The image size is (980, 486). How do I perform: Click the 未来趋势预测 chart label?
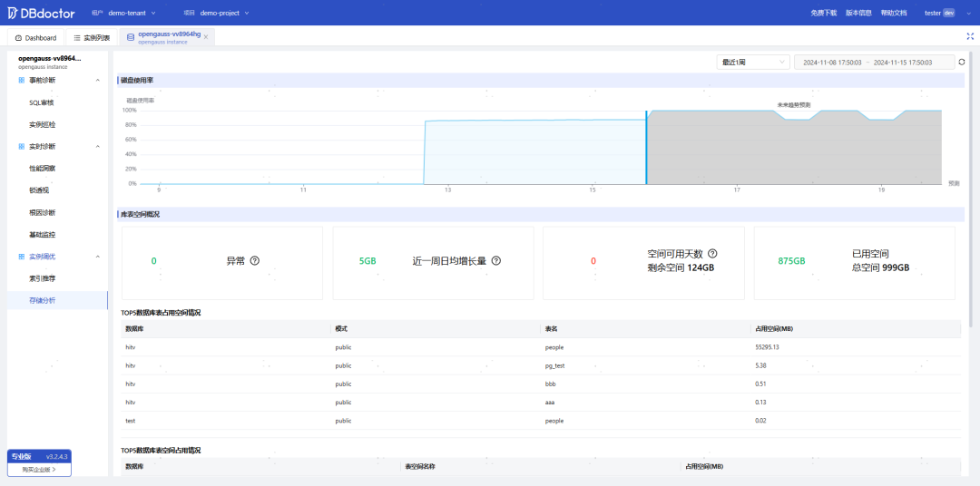pos(794,105)
